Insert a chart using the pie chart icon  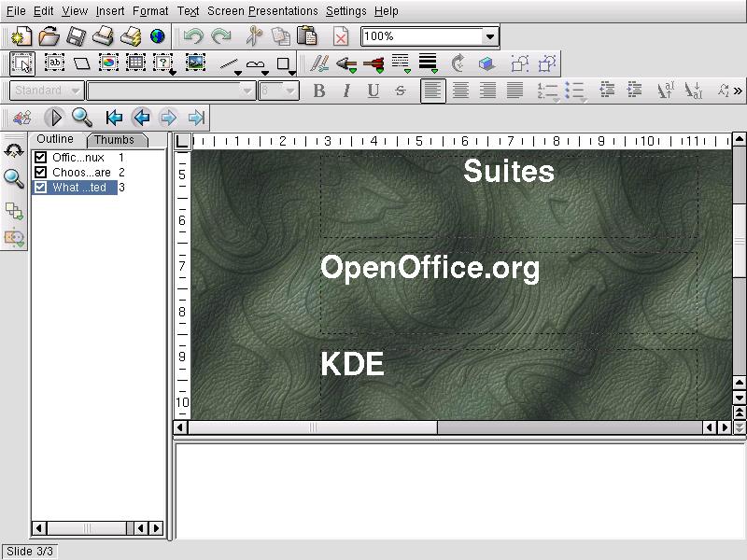[109, 63]
